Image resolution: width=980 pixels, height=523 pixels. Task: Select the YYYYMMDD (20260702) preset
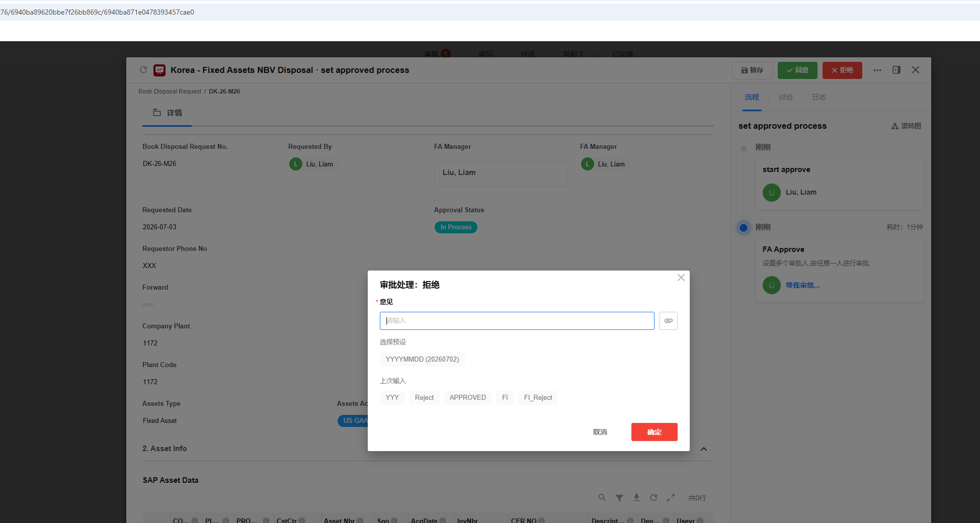click(x=422, y=359)
